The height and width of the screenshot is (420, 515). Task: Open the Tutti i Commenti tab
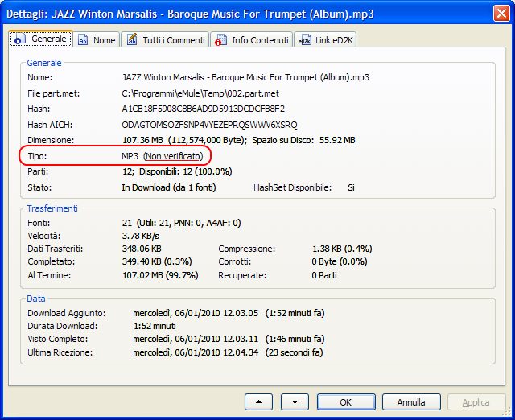tap(165, 39)
